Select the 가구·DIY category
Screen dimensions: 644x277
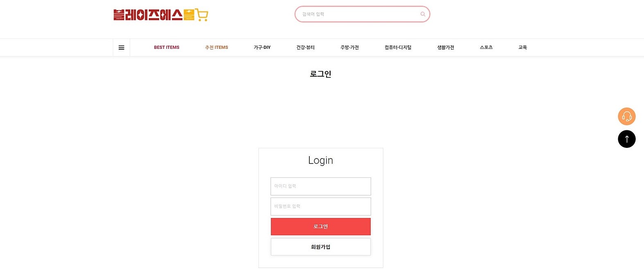point(262,48)
